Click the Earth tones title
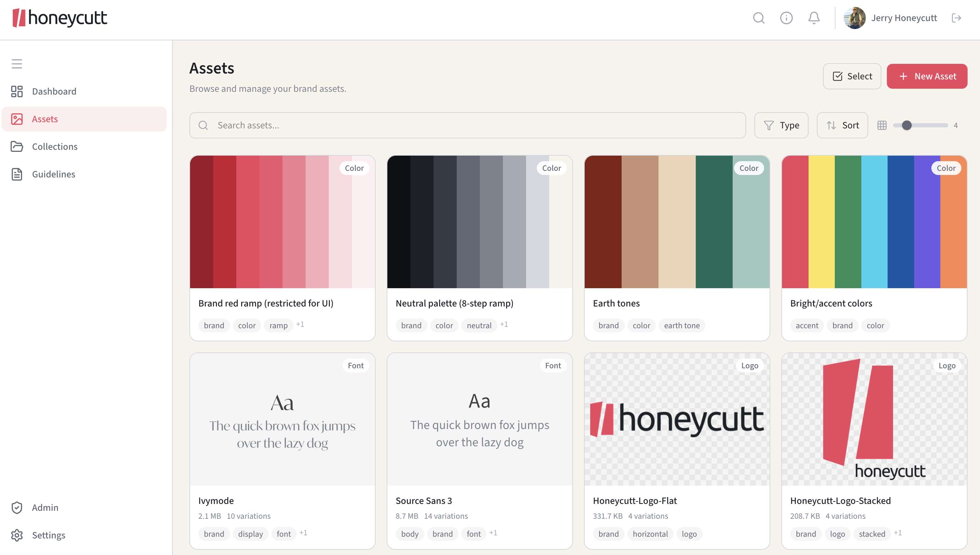This screenshot has height=555, width=980. pos(616,303)
